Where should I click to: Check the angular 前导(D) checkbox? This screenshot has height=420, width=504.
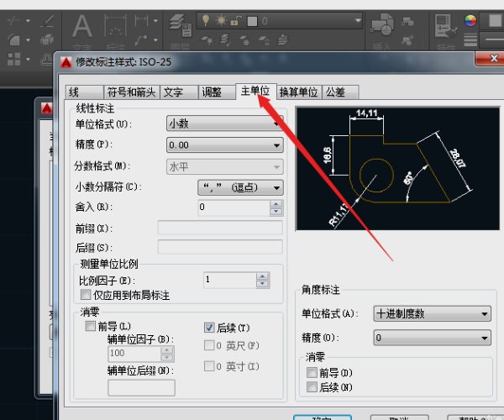[x=312, y=373]
